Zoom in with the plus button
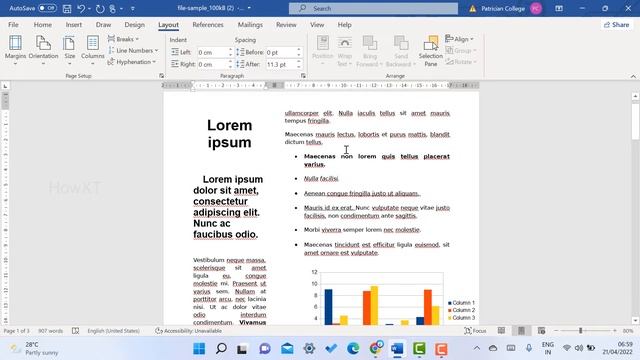Image resolution: width=640 pixels, height=360 pixels. [x=615, y=331]
